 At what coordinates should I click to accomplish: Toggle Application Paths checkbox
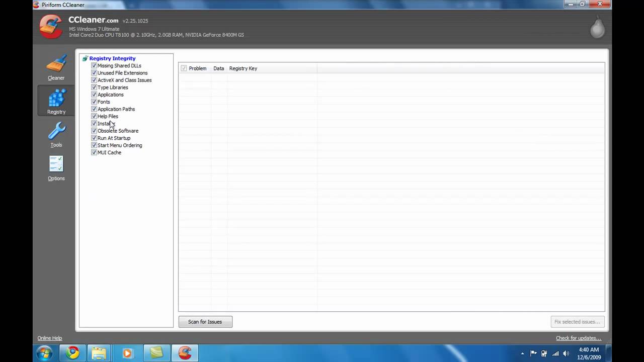(94, 109)
